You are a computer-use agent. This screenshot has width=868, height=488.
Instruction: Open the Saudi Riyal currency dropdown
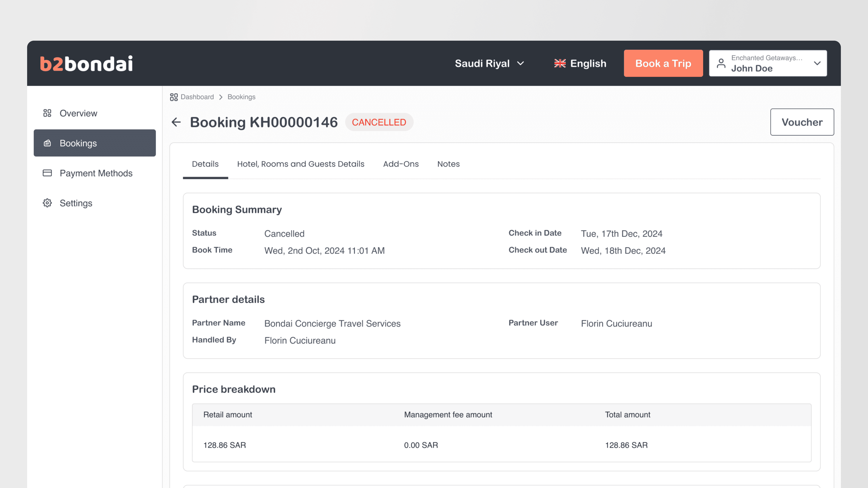coord(490,63)
